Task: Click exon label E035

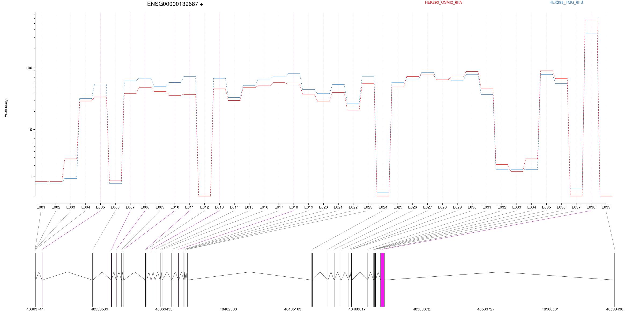Action: click(546, 207)
